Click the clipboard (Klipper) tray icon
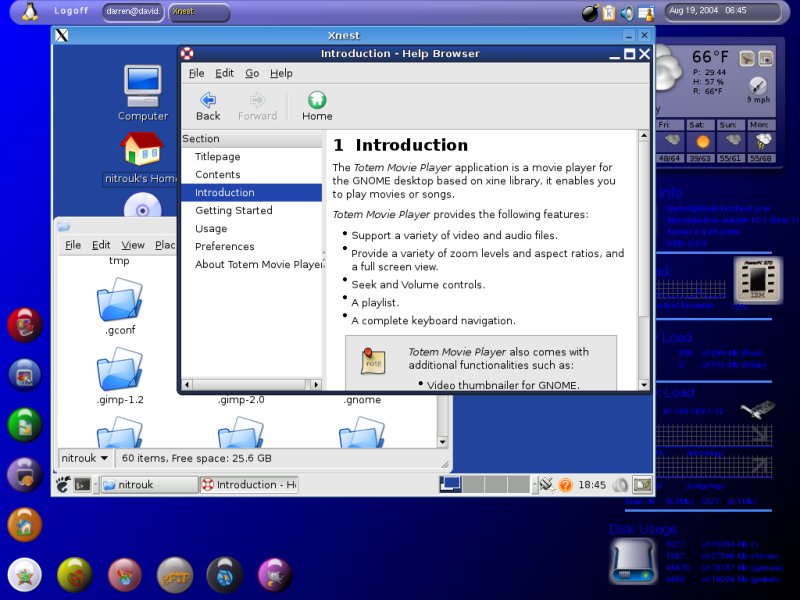 coord(609,13)
